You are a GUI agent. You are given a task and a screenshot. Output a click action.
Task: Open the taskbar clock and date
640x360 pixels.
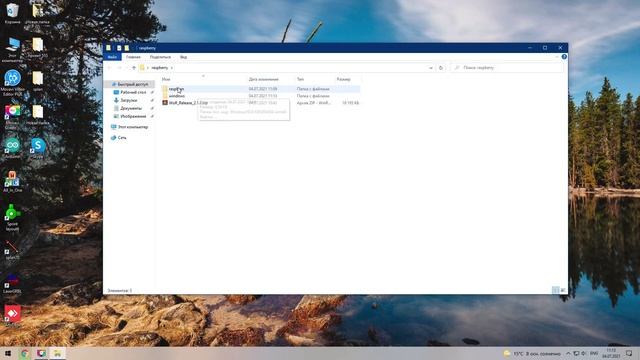[x=611, y=353]
